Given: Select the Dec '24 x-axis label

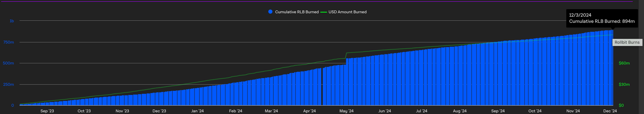Looking at the screenshot, I should [x=610, y=111].
